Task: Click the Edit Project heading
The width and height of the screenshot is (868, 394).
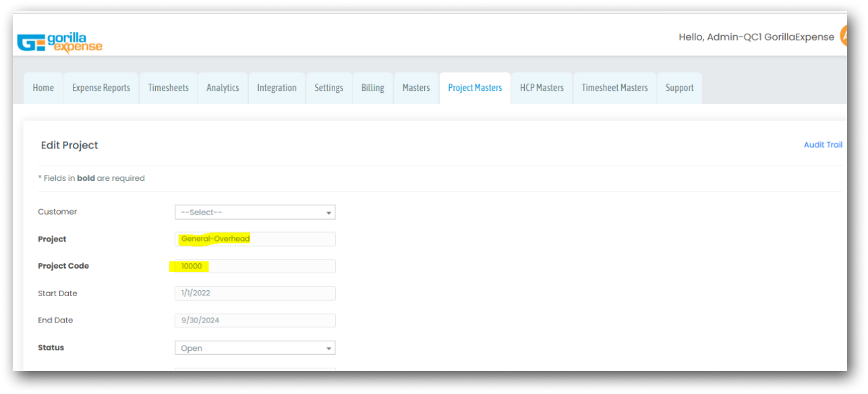Action: point(69,145)
